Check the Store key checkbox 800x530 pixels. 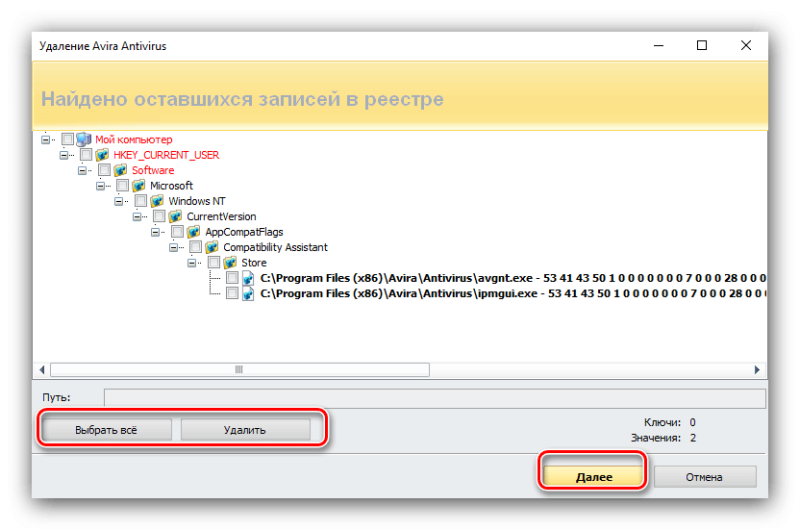coord(214,262)
